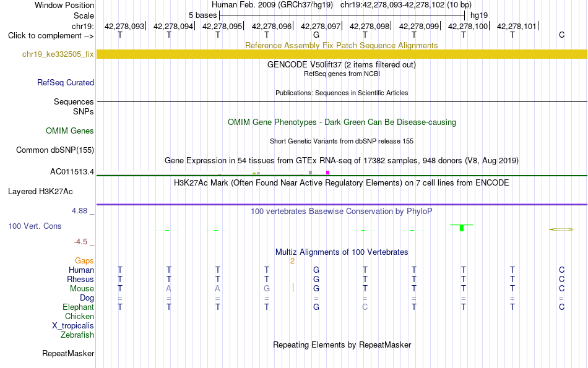Screen dimensions: 588x368
Task: Click 'Repeating Elements by RepeatMasker' title
Action: coord(342,344)
